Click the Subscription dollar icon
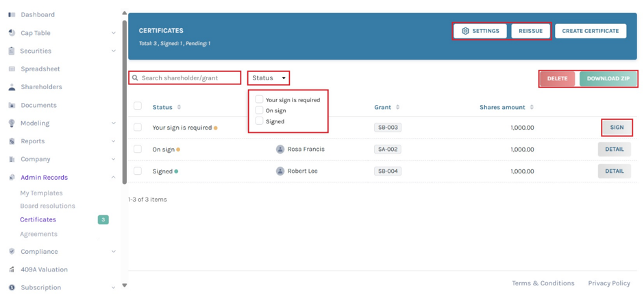 point(12,287)
